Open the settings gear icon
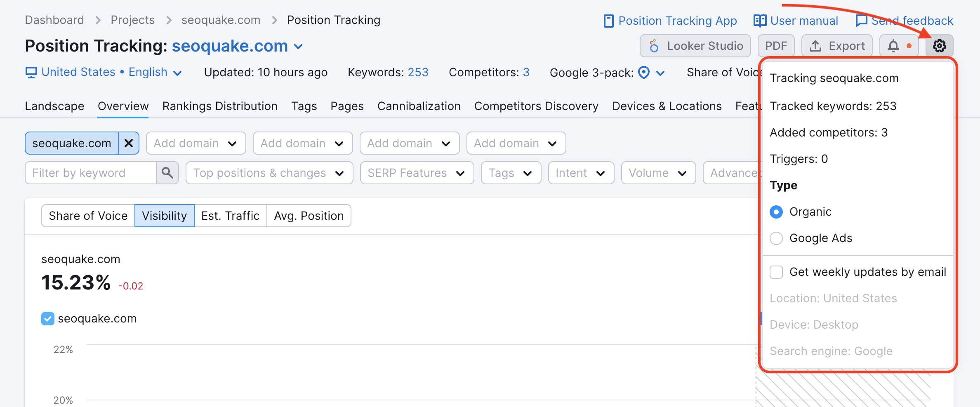The image size is (980, 407). pos(939,46)
